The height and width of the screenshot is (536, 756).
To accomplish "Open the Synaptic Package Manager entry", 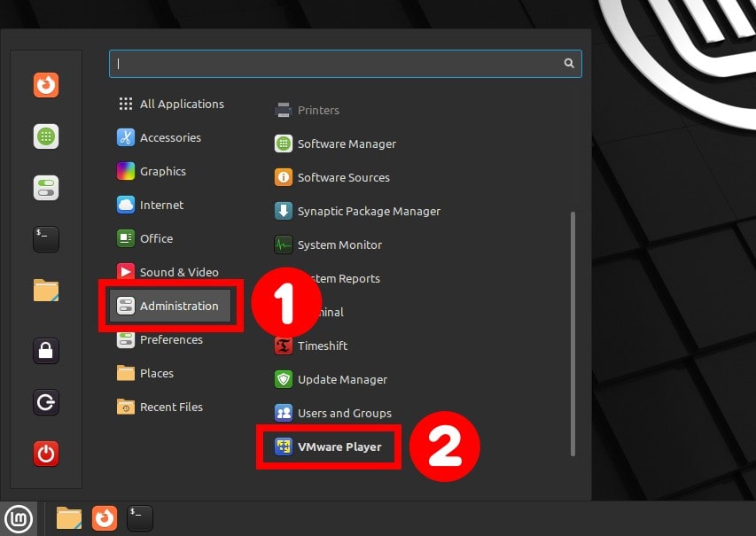I will (x=357, y=211).
